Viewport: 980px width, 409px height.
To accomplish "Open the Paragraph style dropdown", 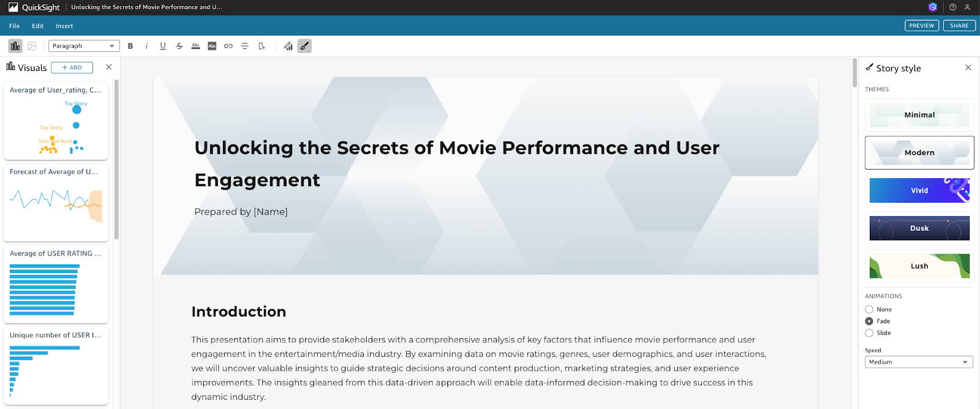I will point(84,46).
